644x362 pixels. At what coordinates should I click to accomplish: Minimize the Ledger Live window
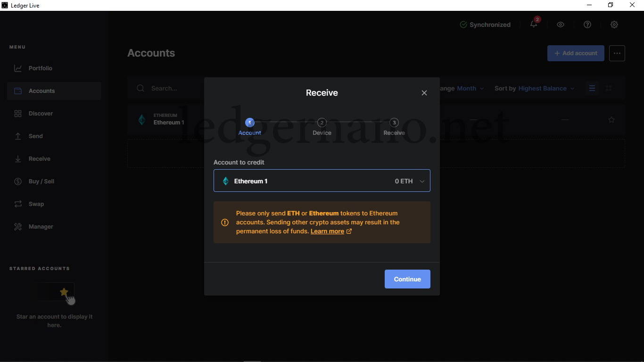(589, 5)
